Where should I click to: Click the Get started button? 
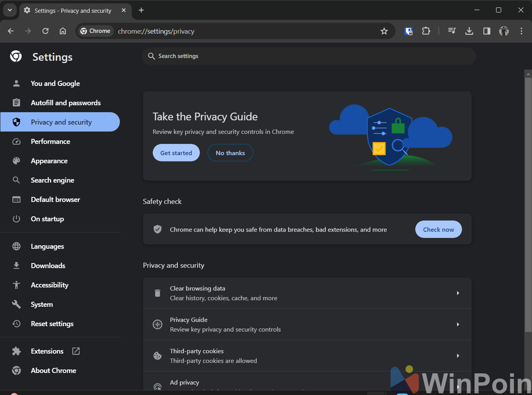[176, 153]
